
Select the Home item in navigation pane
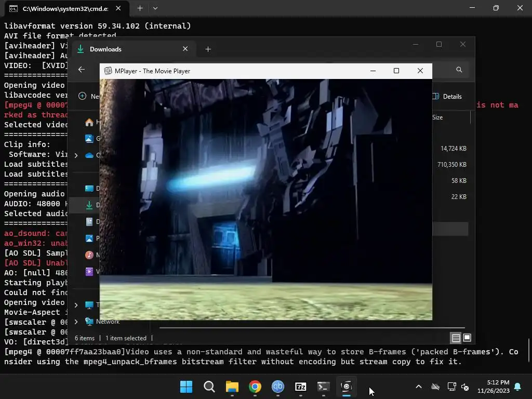coord(89,122)
